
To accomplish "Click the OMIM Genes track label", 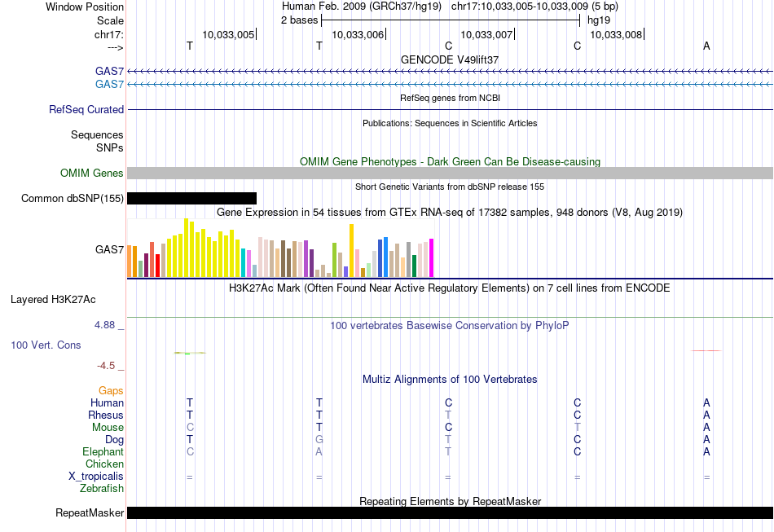I will tap(91, 174).
